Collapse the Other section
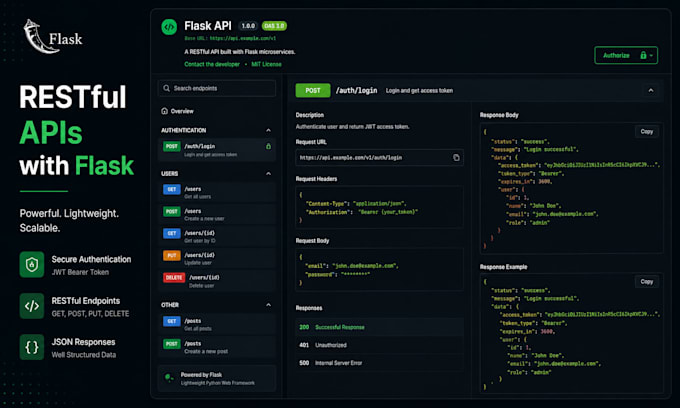Viewport: 680px width, 408px height. click(x=268, y=305)
